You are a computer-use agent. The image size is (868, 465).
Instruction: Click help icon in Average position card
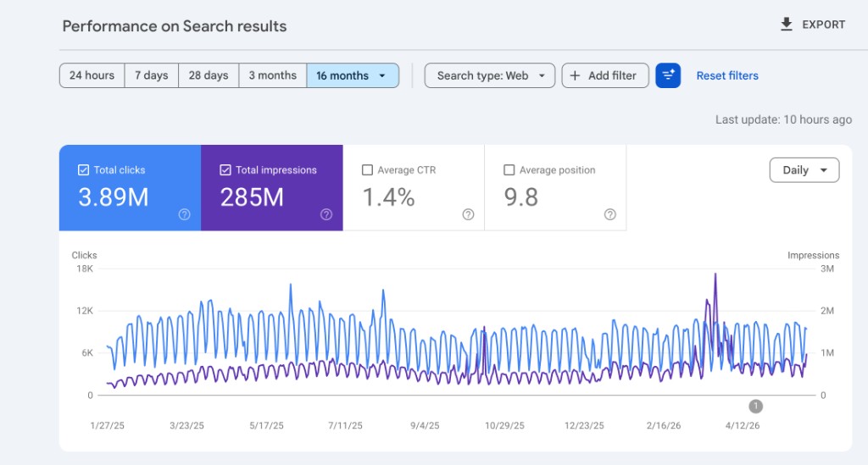(x=610, y=214)
